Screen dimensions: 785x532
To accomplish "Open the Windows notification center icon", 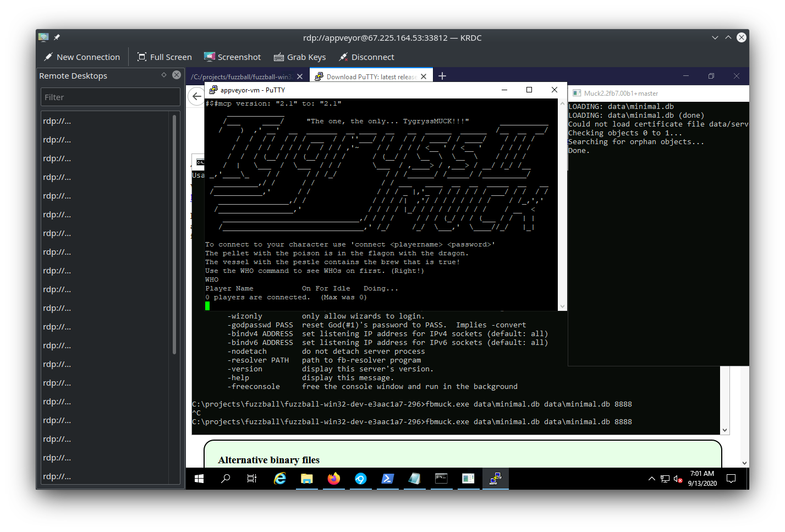I will pos(731,479).
